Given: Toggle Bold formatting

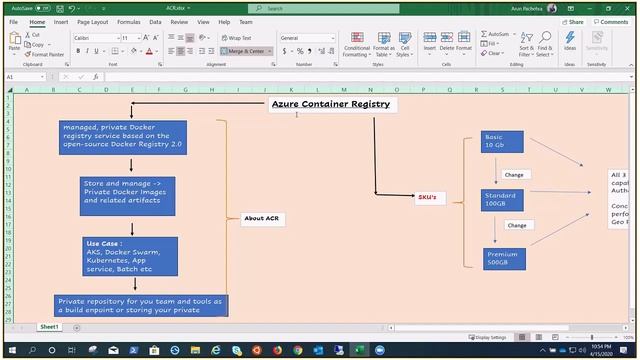Looking at the screenshot, I should coord(78,51).
